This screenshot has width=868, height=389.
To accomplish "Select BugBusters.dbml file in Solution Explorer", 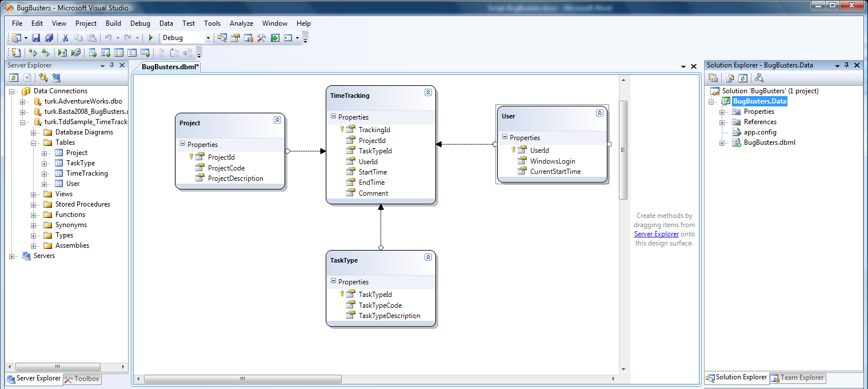I will pos(769,142).
